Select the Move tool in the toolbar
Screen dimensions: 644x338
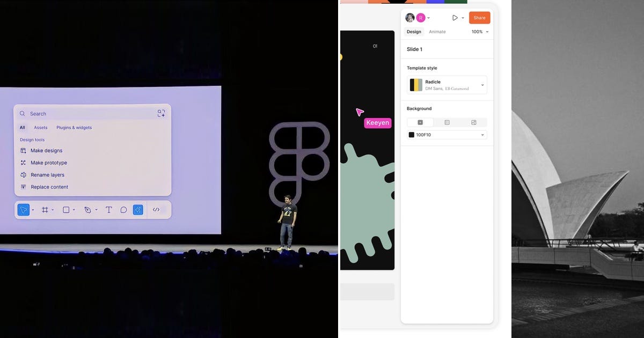[24, 210]
